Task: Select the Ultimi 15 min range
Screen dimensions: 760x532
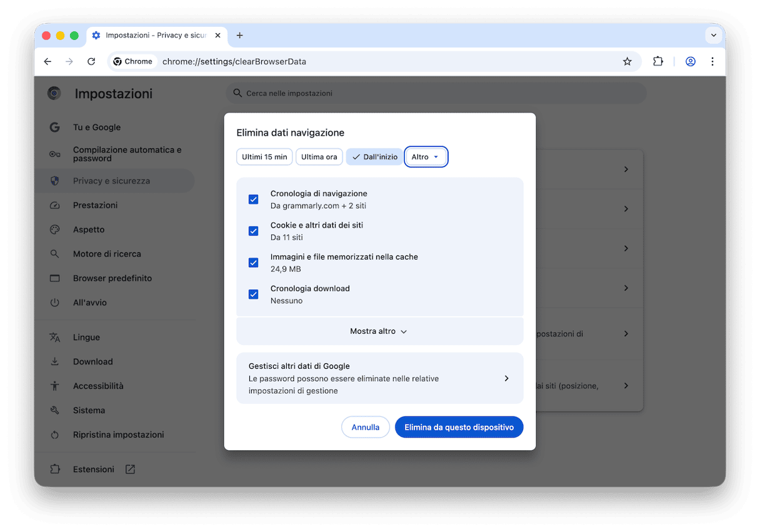Action: click(264, 157)
